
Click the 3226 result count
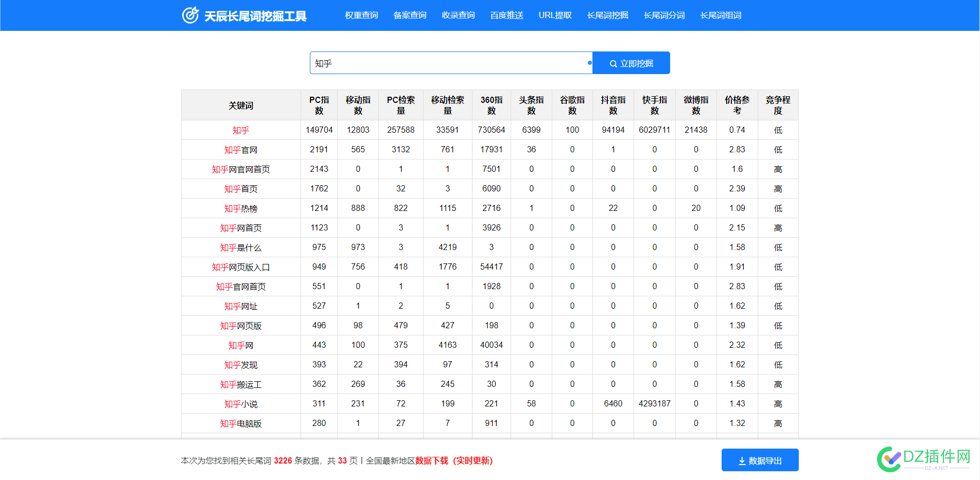pyautogui.click(x=283, y=460)
